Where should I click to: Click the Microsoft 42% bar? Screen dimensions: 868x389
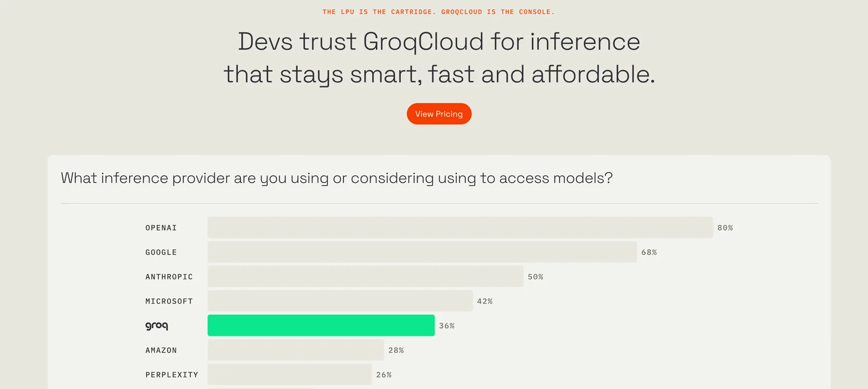click(x=340, y=301)
